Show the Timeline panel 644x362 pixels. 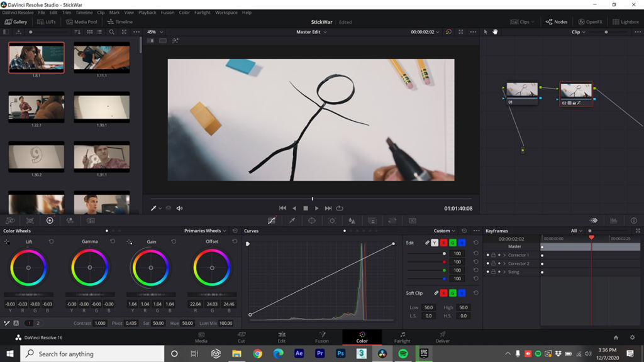pos(120,22)
